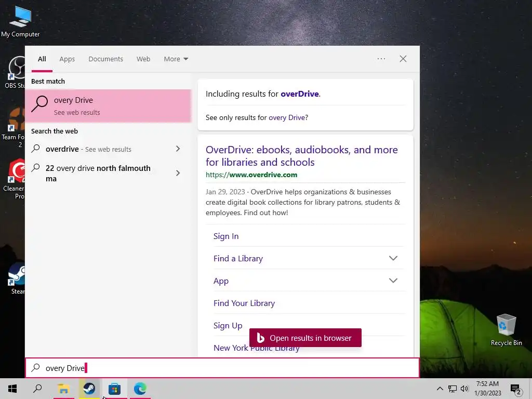532x399 pixels.
Task: Click 'overy Drive' in See only results for
Action: point(287,117)
